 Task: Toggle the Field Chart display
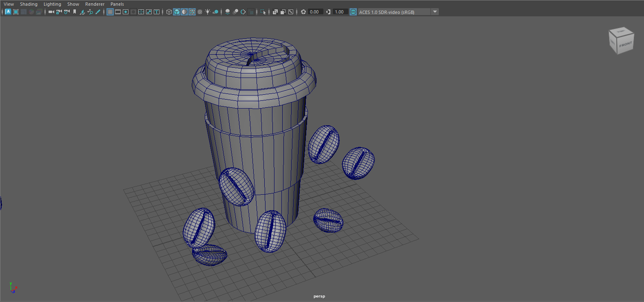pyautogui.click(x=141, y=12)
